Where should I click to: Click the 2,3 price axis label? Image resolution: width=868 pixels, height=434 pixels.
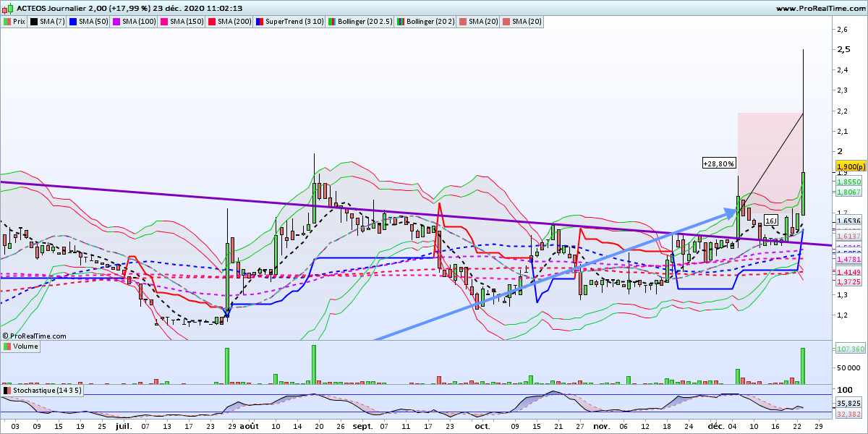pyautogui.click(x=842, y=90)
